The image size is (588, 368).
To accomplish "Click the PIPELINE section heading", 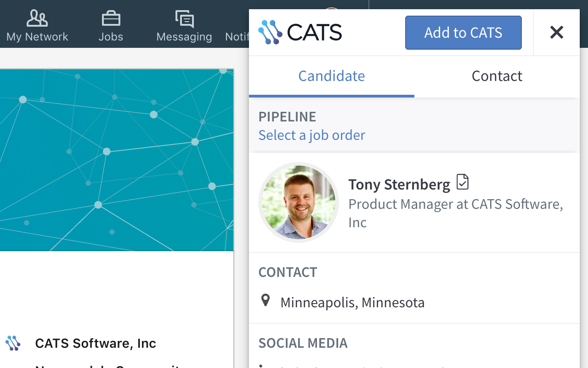I will [287, 116].
